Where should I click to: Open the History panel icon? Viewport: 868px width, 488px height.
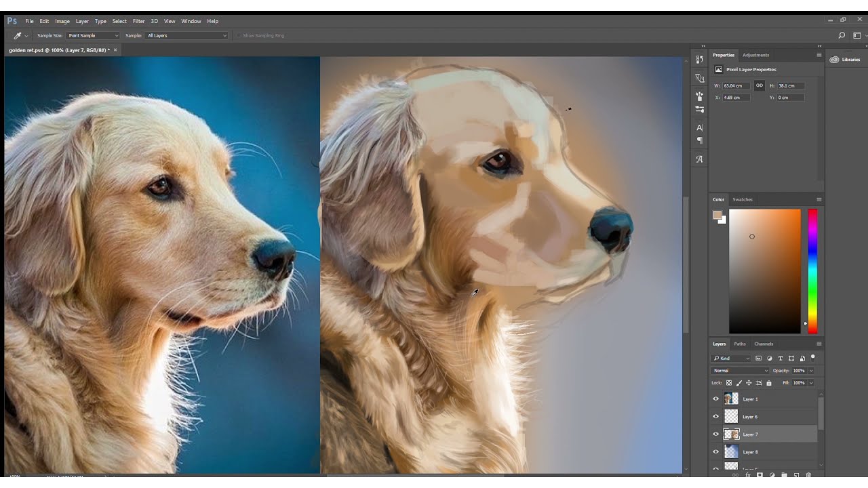pos(700,60)
